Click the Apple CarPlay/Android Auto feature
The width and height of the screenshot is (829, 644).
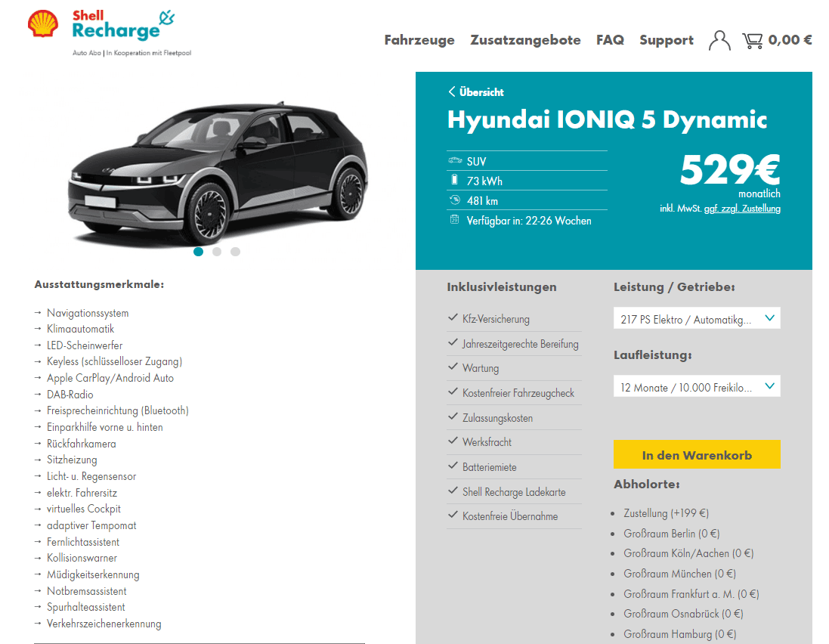click(110, 378)
